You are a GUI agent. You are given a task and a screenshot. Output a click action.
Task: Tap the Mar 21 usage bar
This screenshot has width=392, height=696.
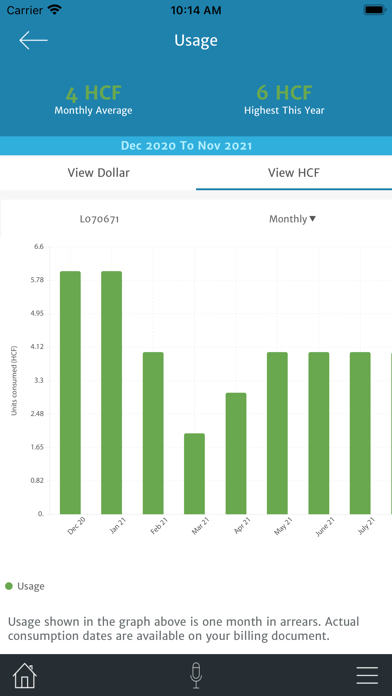pos(194,474)
